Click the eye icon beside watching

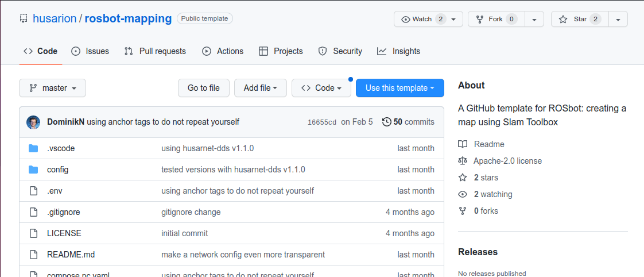463,194
